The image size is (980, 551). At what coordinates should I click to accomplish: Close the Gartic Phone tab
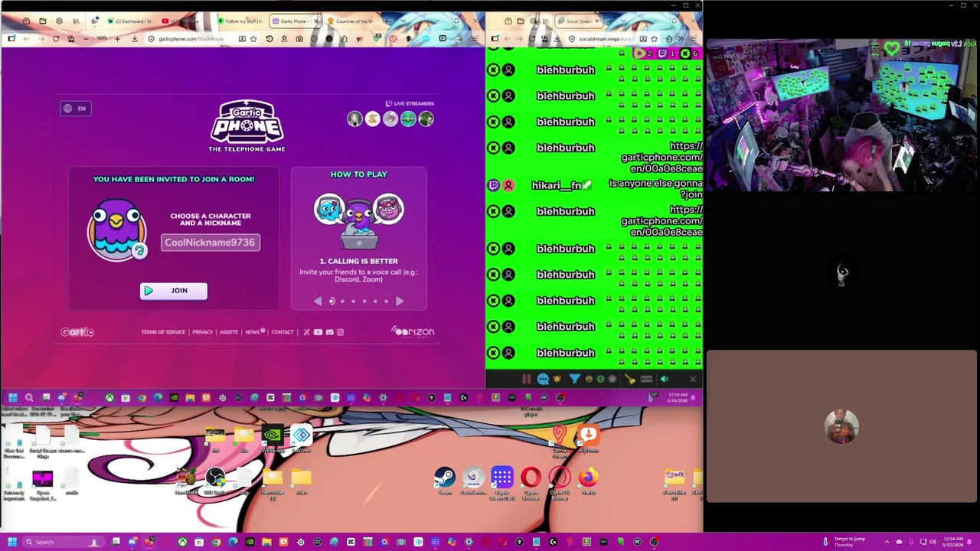coord(316,21)
